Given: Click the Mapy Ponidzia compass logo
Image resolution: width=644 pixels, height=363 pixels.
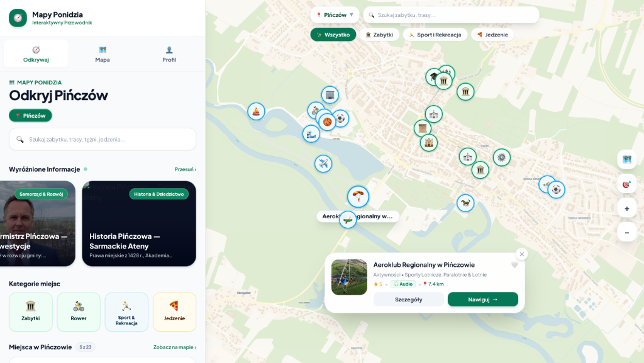Looking at the screenshot, I should coord(18,18).
